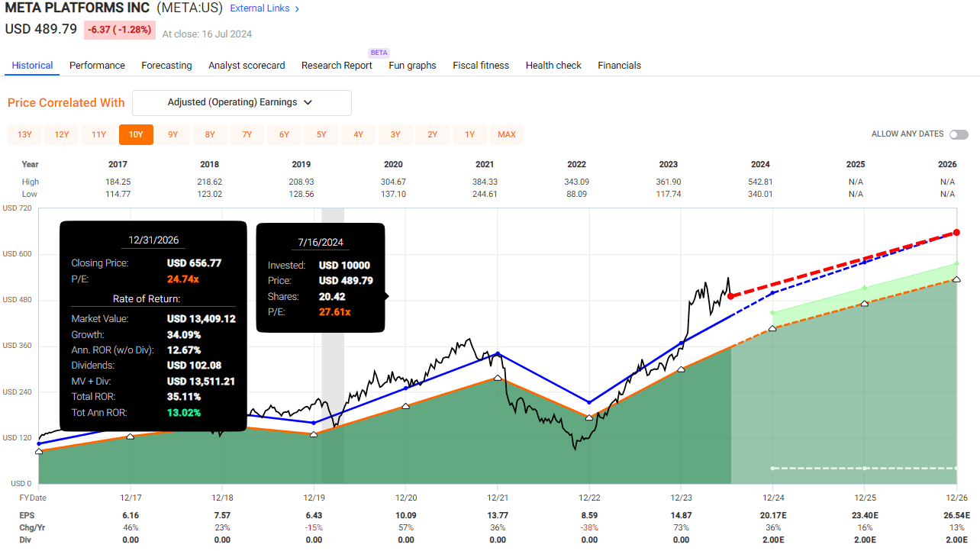Select the 5Y time range button
Viewport: 980px width, 551px height.
coord(321,134)
